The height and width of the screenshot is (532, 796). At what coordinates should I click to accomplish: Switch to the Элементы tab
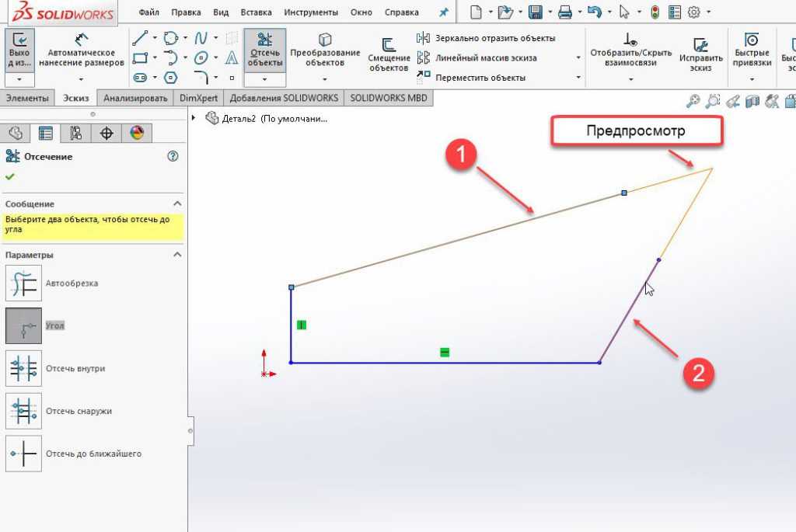(x=27, y=98)
